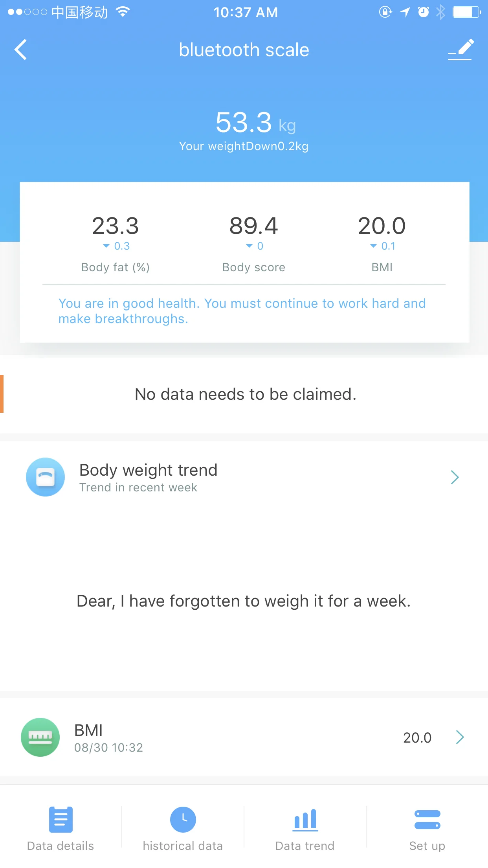Open the edit pencil icon
488x868 pixels.
coord(460,50)
